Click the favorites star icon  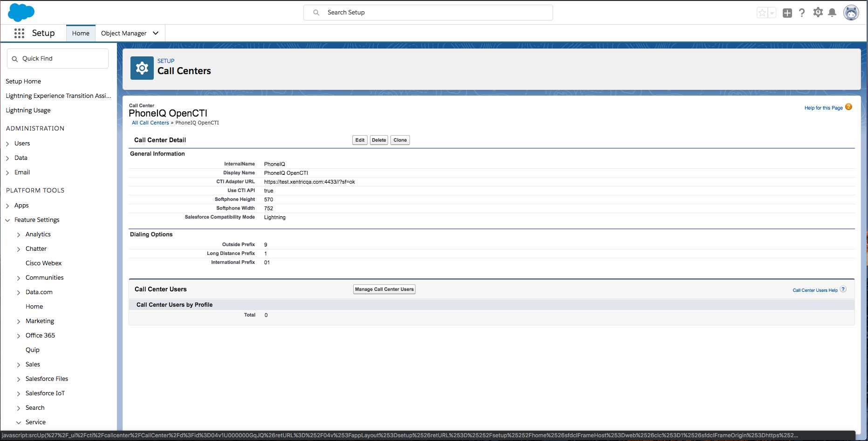tap(762, 13)
